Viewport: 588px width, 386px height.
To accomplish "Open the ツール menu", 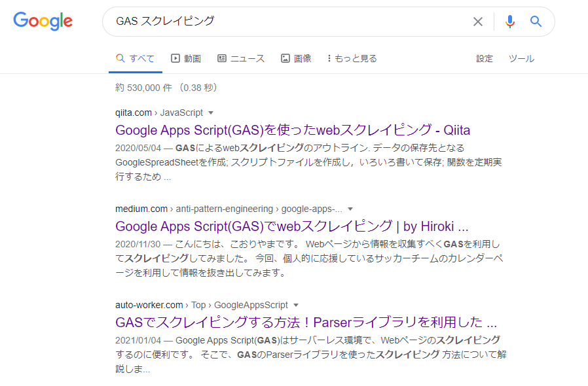I will tap(521, 58).
